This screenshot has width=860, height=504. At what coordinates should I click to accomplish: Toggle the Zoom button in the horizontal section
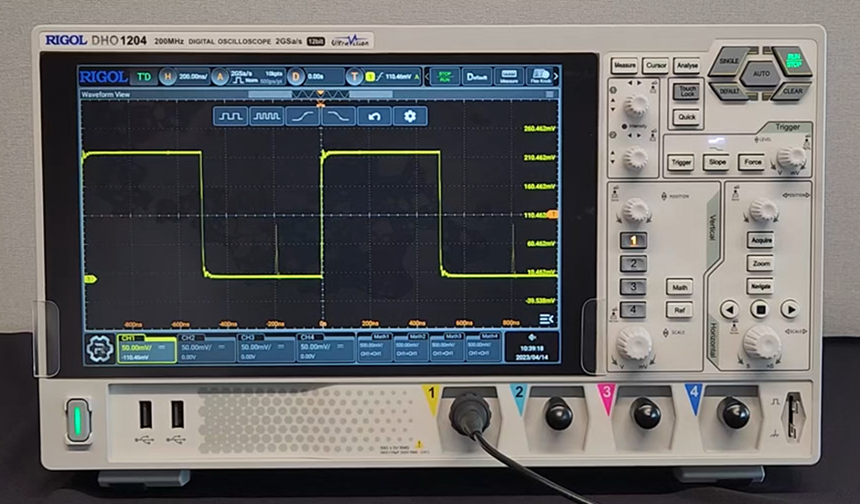coord(760,263)
